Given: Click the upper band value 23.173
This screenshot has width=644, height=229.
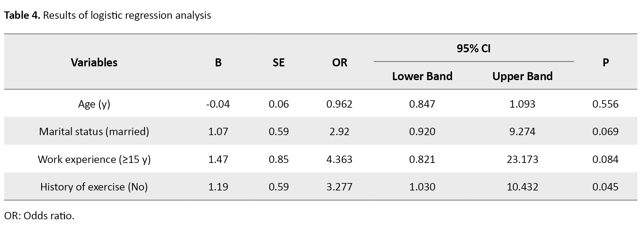Looking at the screenshot, I should pos(522,159).
